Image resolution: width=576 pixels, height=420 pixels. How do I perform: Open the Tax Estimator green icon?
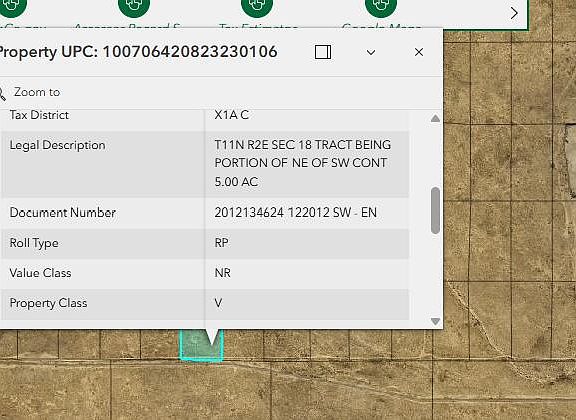point(257,7)
